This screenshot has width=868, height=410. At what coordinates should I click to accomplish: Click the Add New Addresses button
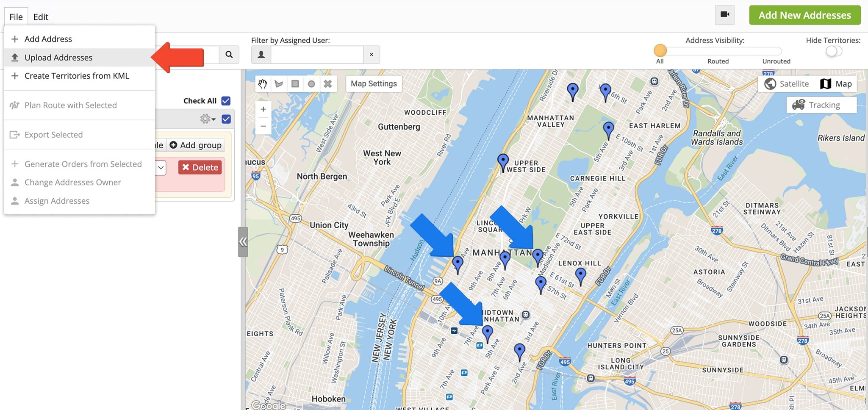point(804,15)
